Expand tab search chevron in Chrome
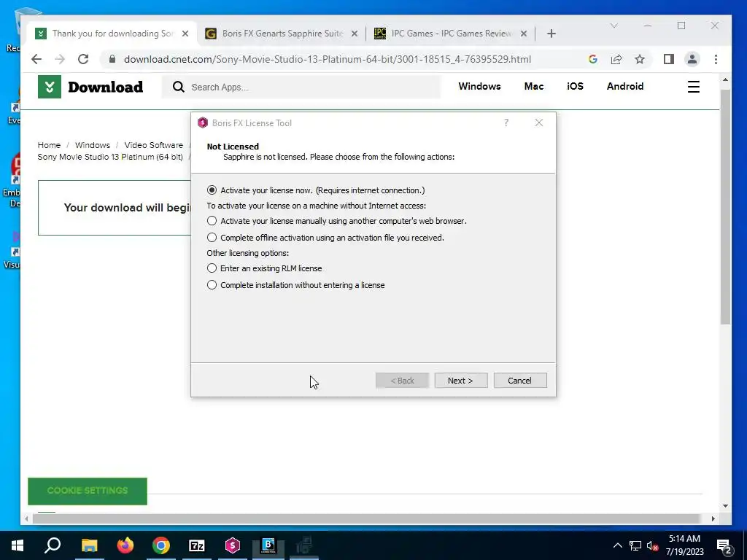The image size is (747, 560). (x=614, y=26)
